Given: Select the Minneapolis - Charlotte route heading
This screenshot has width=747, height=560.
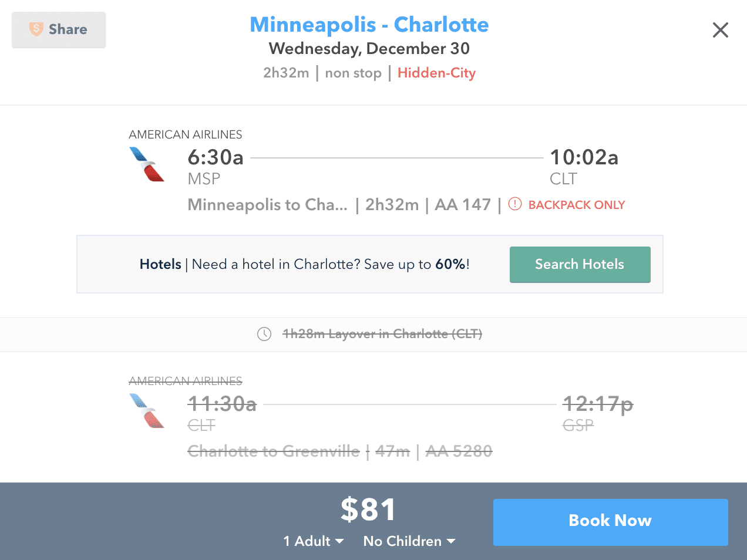Looking at the screenshot, I should tap(369, 24).
